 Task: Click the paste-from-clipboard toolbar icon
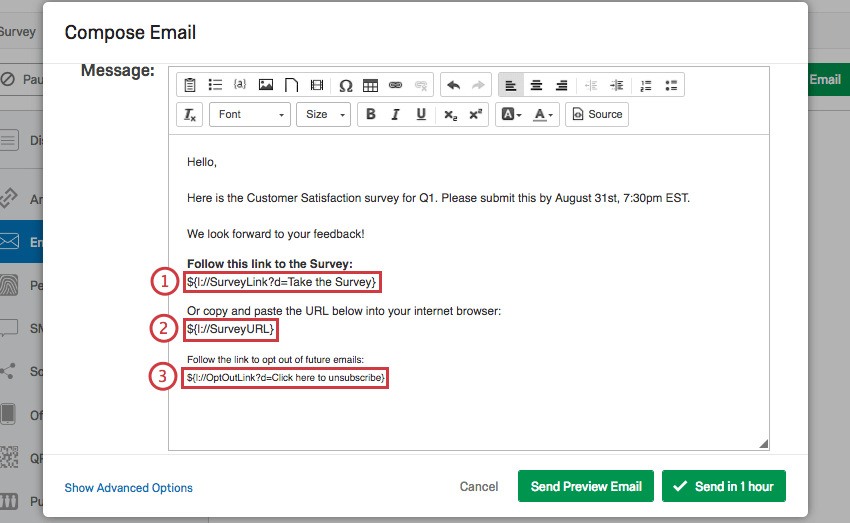click(x=190, y=85)
